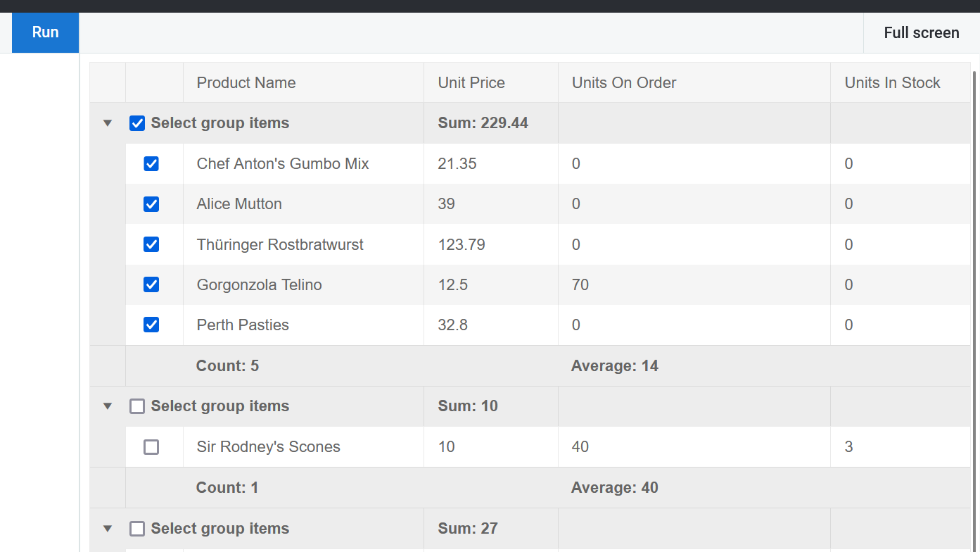Click the Thüringer Rostbratwurst product name cell

[x=280, y=245]
